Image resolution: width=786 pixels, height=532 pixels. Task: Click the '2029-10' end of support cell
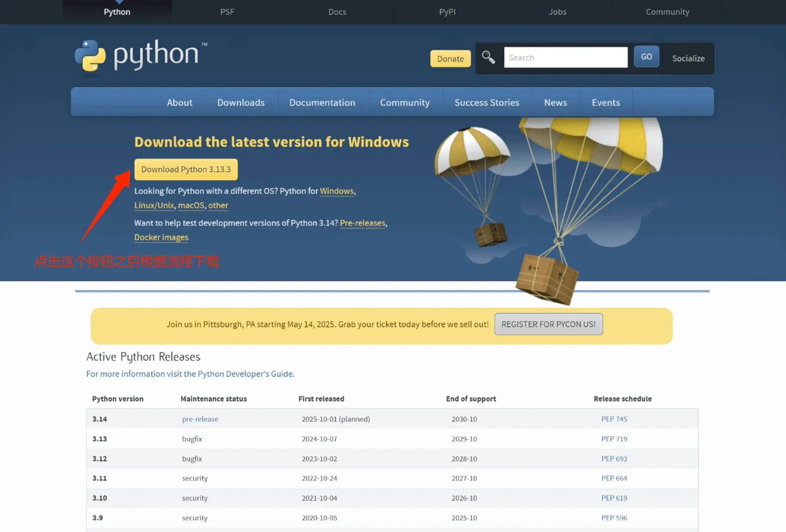tap(464, 439)
